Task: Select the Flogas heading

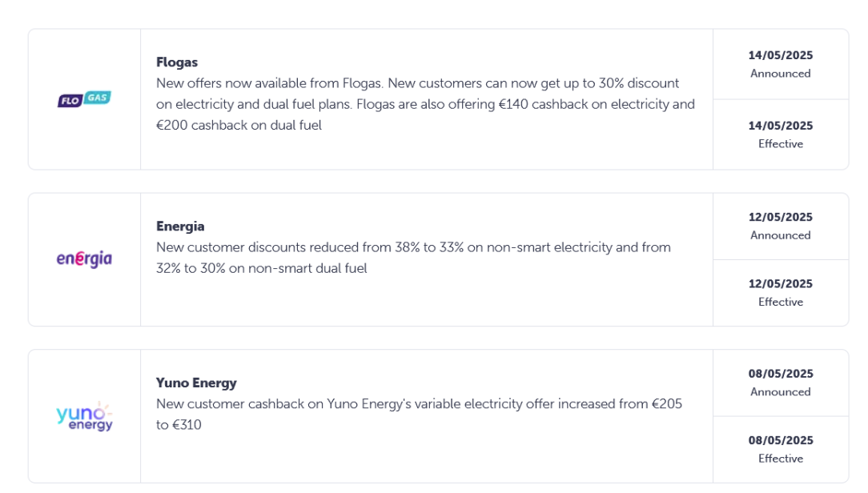Action: (177, 62)
